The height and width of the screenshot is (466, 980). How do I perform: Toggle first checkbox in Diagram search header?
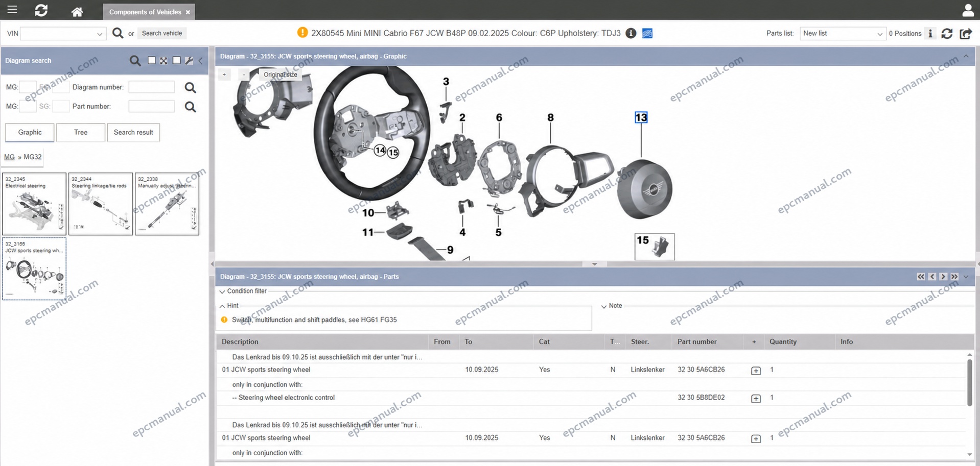(x=151, y=60)
